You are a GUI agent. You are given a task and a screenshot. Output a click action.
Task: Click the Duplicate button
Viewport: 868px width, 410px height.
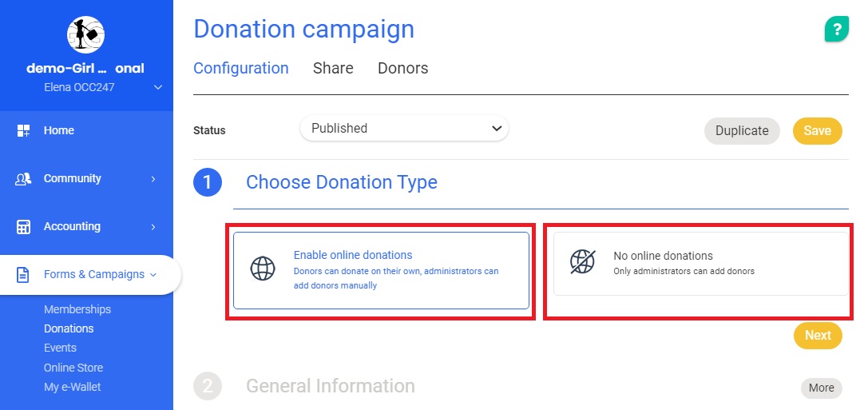(742, 131)
